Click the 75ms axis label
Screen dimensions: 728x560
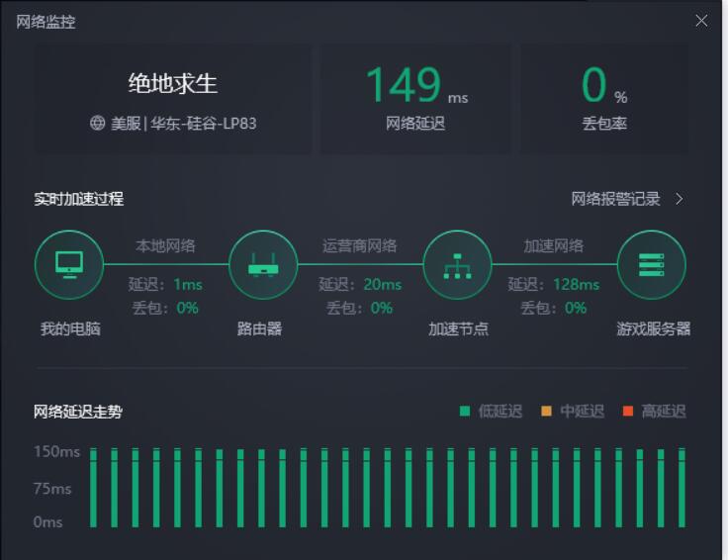[52, 489]
